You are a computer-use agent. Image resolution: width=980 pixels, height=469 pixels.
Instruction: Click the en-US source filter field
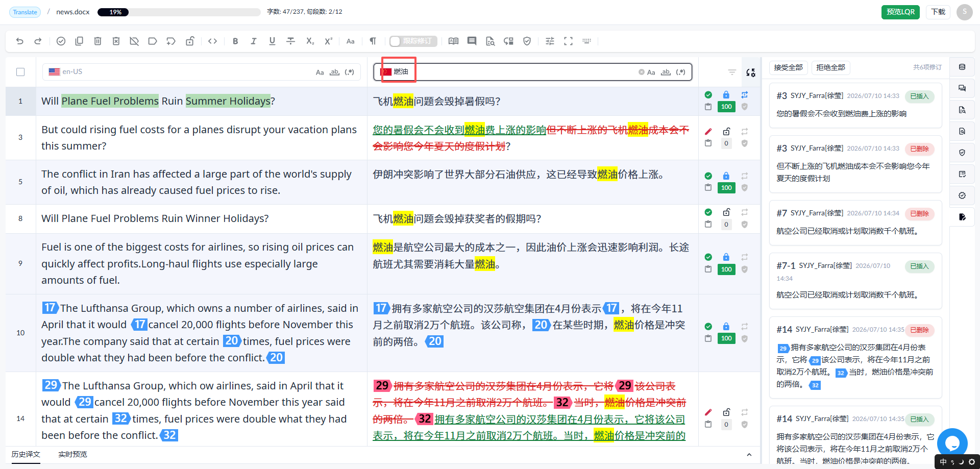pos(202,72)
